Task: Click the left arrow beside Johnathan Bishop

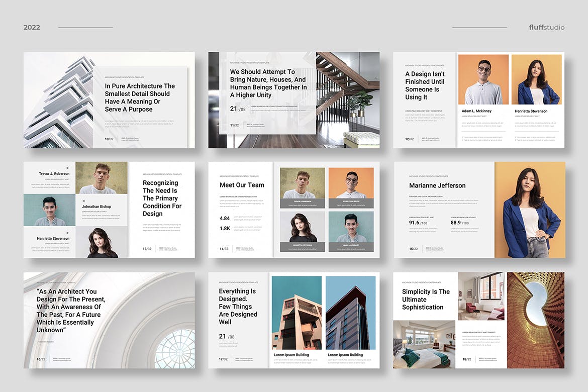Action: pyautogui.click(x=83, y=201)
